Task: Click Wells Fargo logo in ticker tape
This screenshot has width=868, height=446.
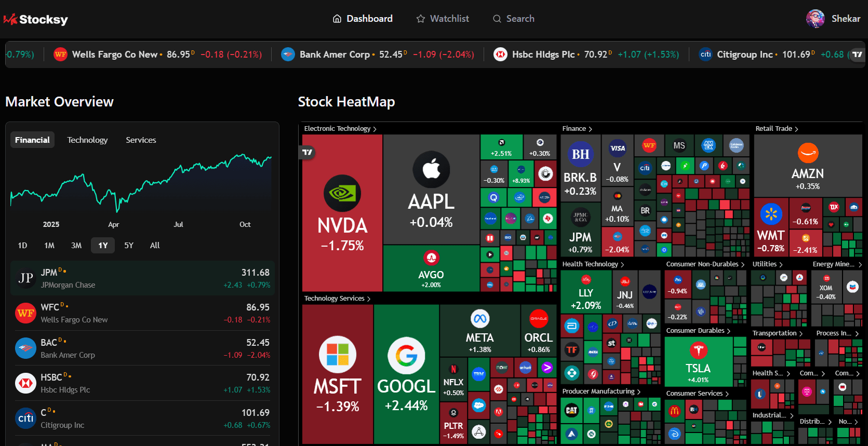Action: click(60, 55)
